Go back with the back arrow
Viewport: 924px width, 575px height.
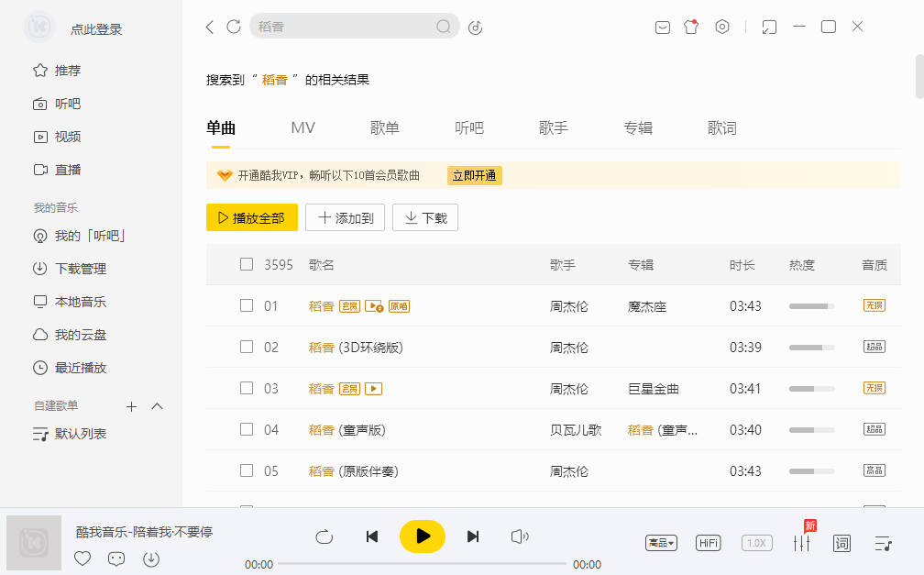(x=210, y=28)
